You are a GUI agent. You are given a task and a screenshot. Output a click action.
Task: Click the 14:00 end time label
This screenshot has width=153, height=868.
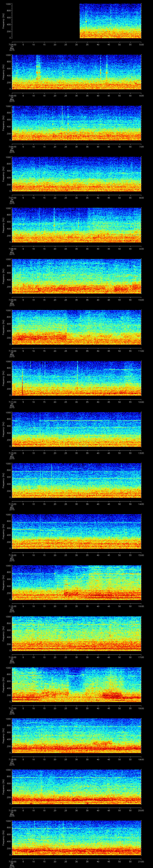coord(141,504)
